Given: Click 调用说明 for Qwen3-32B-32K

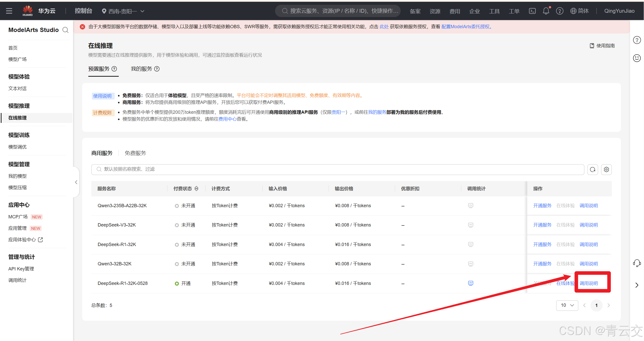Looking at the screenshot, I should pyautogui.click(x=588, y=264).
